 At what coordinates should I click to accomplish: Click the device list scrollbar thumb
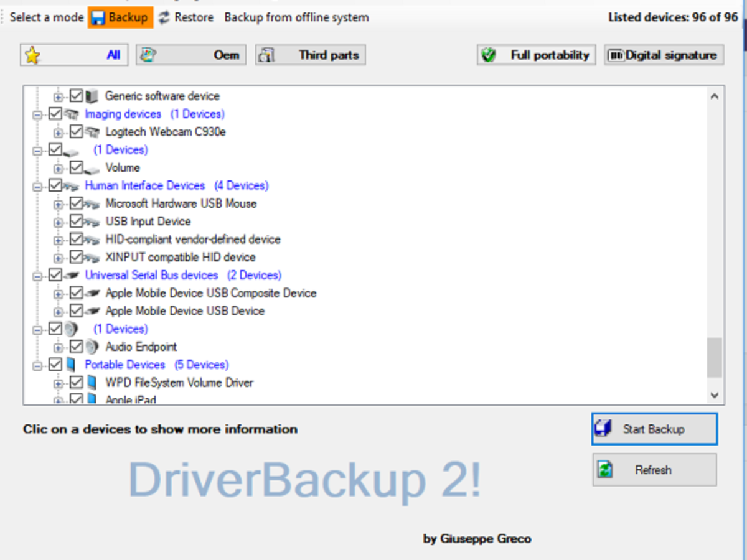pyautogui.click(x=715, y=358)
